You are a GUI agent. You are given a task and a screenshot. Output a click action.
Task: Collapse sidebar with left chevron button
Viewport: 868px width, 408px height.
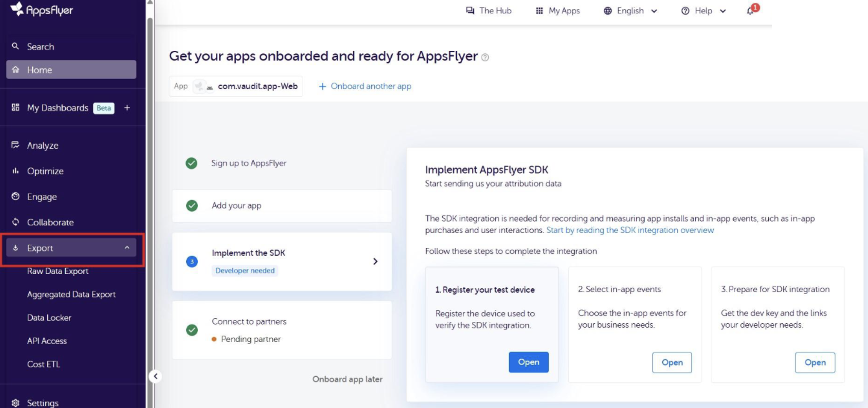[155, 376]
